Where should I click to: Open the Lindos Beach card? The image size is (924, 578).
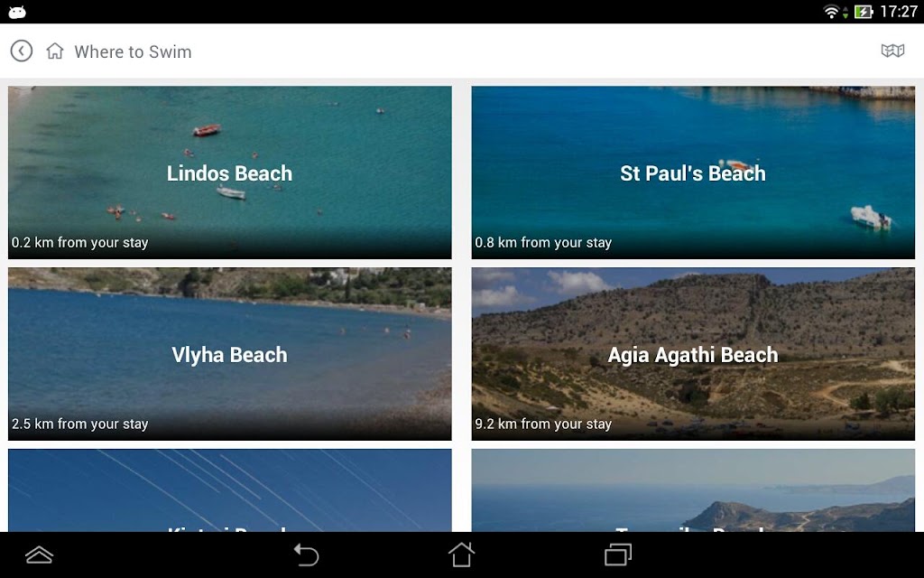230,172
